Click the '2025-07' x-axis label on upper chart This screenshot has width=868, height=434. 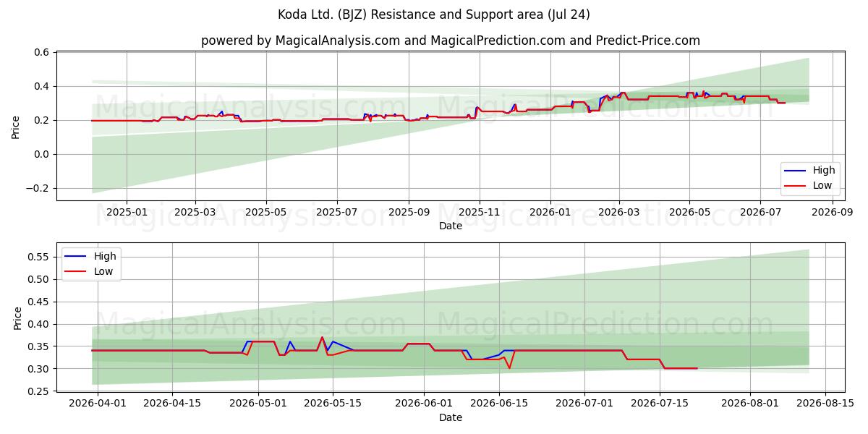[x=337, y=212]
